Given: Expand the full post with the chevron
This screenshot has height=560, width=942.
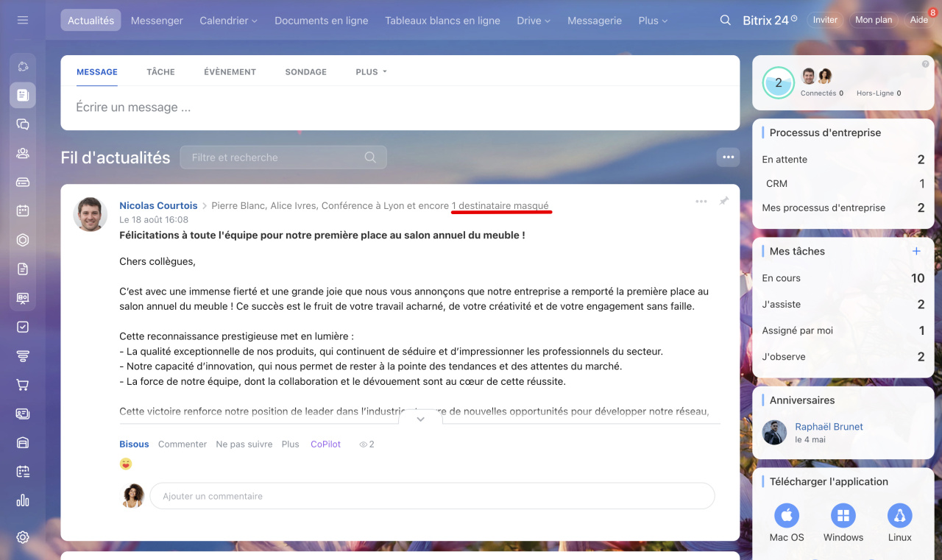Looking at the screenshot, I should 420,419.
